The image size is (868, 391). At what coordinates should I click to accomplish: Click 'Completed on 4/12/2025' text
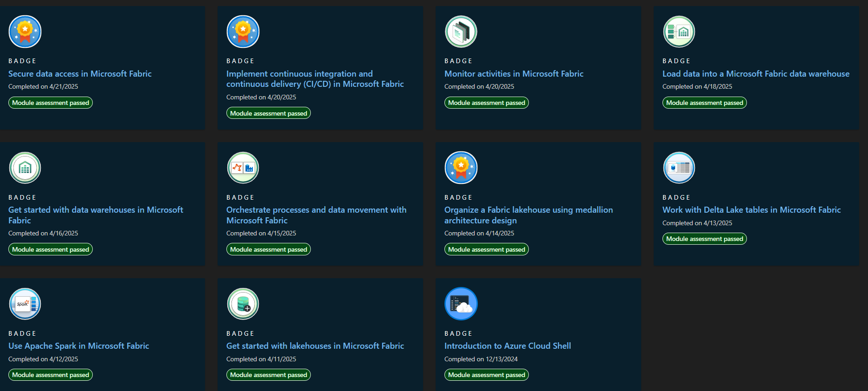pos(43,359)
